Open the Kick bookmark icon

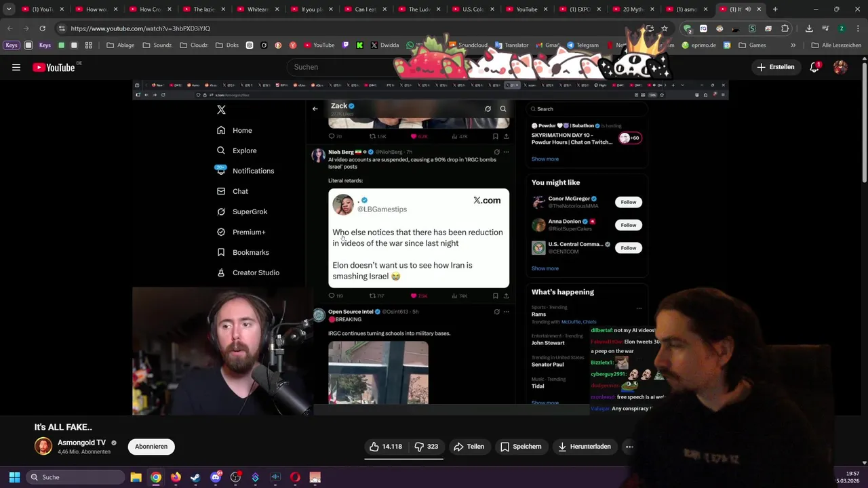pos(359,45)
